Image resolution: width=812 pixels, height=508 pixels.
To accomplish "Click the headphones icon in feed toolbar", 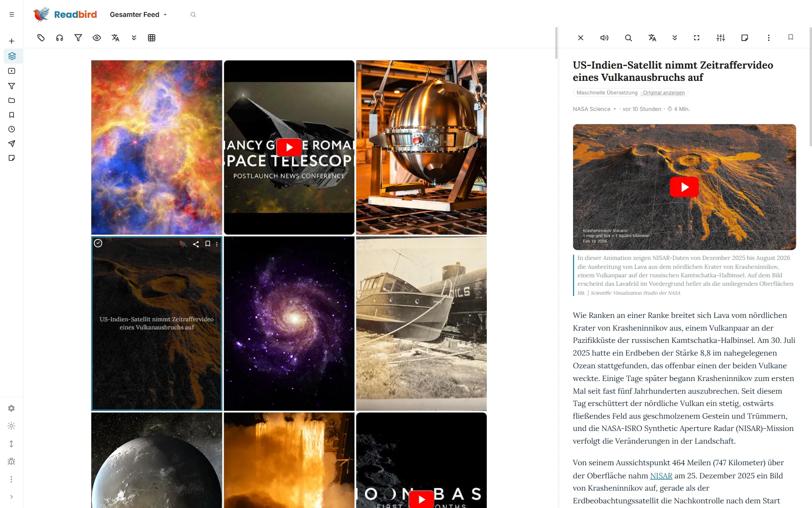I will coord(60,38).
